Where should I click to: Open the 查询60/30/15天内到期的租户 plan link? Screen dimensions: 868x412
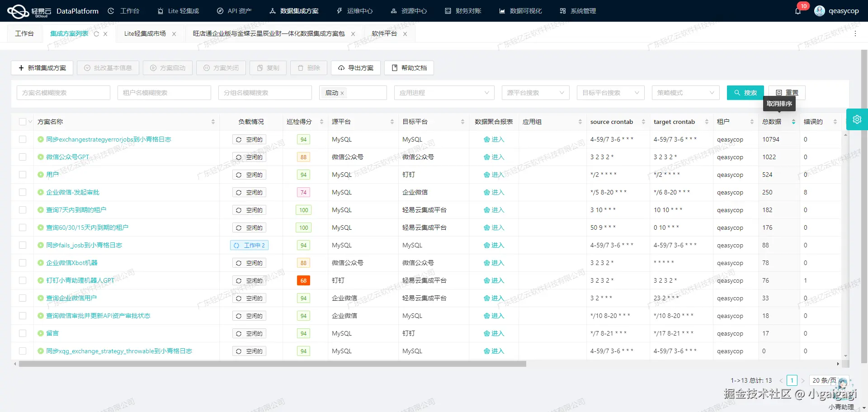[87, 227]
